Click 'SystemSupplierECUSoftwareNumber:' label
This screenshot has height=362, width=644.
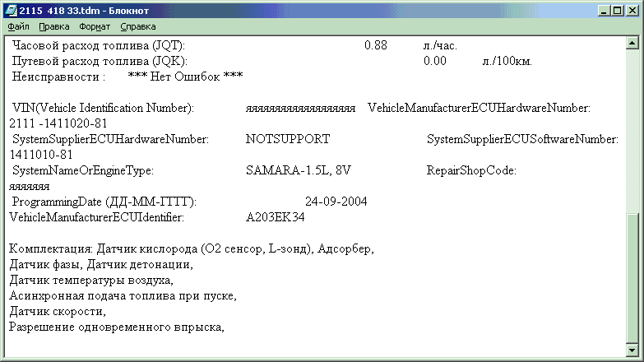(522, 139)
